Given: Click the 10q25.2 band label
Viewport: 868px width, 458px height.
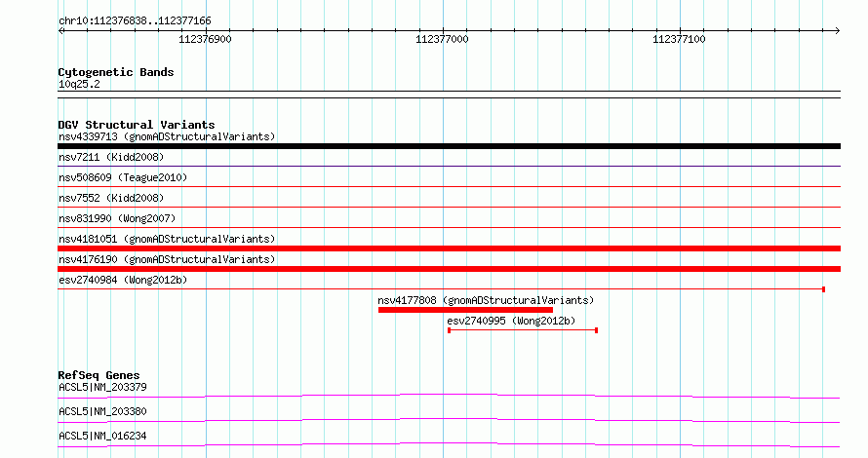Looking at the screenshot, I should (x=79, y=84).
